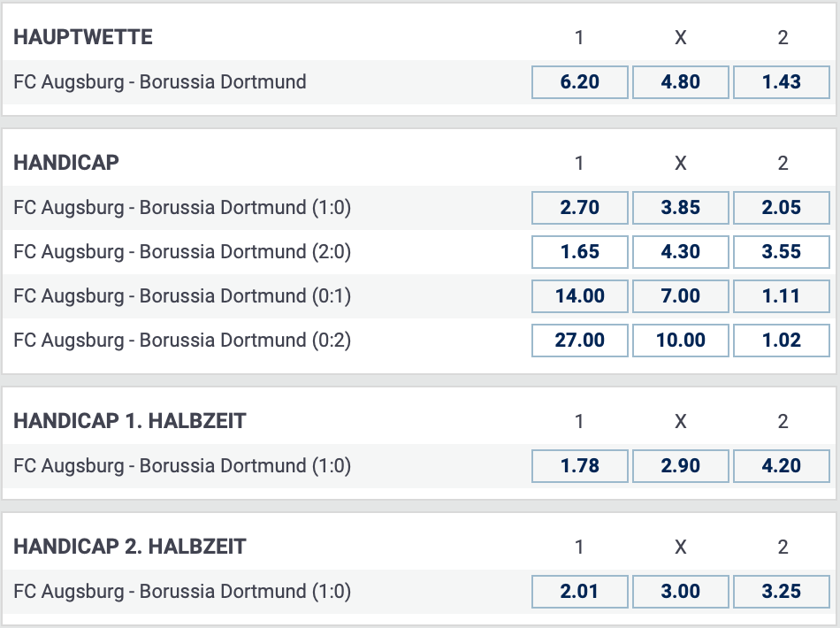The height and width of the screenshot is (628, 840).
Task: Collapse the HAUPTWETTE section header
Action: [83, 37]
